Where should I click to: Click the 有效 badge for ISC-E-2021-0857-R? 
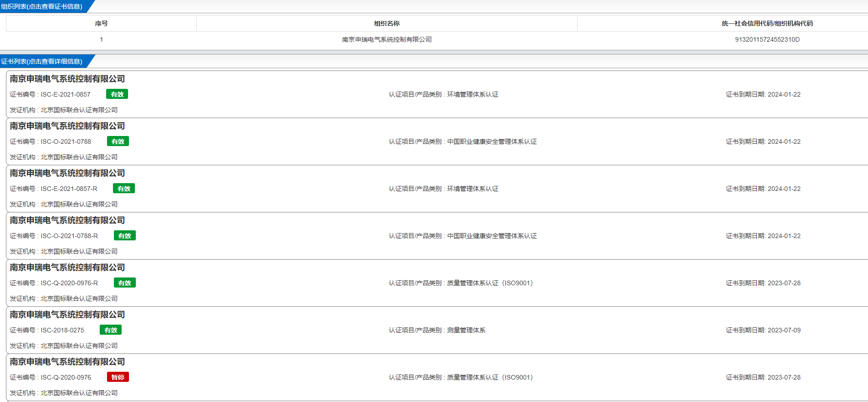click(x=124, y=189)
